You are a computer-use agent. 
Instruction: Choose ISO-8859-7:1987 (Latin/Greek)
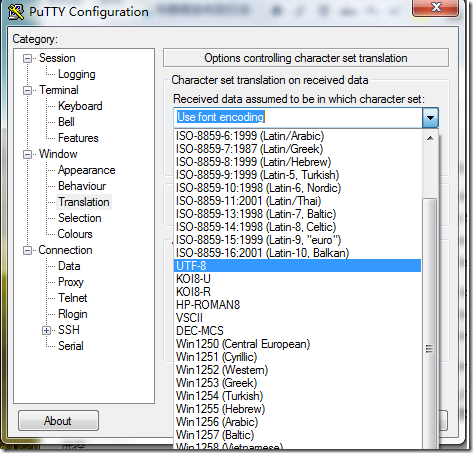pos(297,149)
